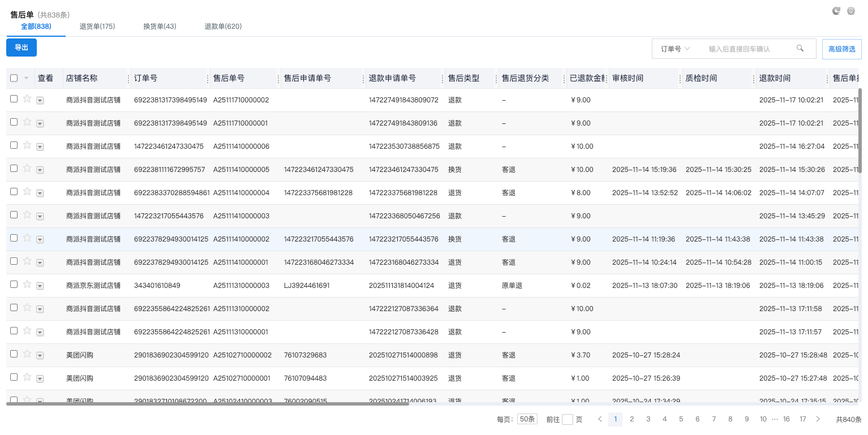Focus the 前往 page number box
The width and height of the screenshot is (868, 435).
point(568,419)
